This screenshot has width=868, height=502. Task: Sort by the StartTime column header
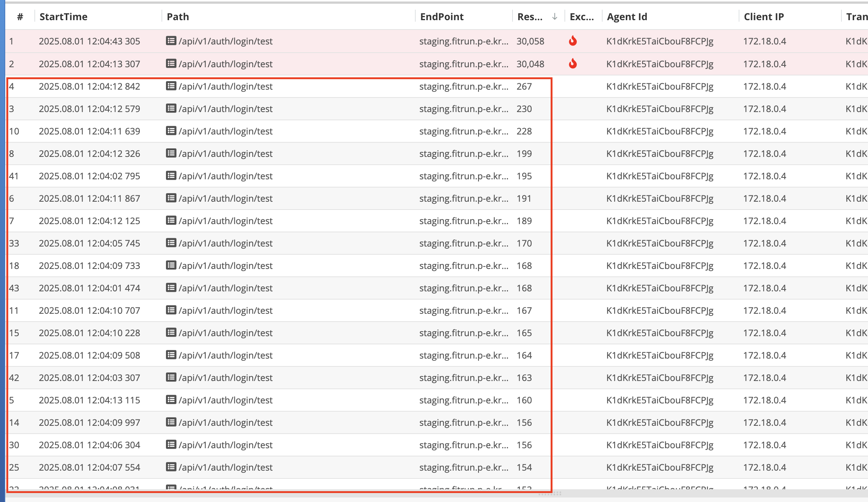pos(64,16)
